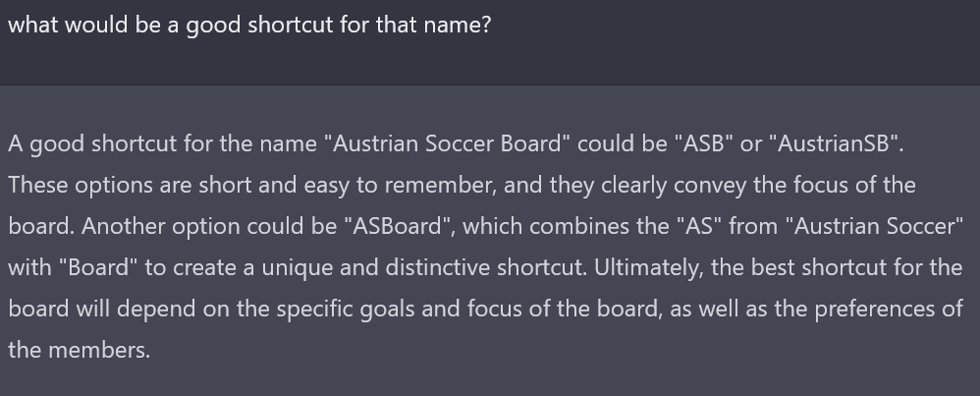Click the suggested shortcut "ASB"
980x396 pixels.
(703, 143)
